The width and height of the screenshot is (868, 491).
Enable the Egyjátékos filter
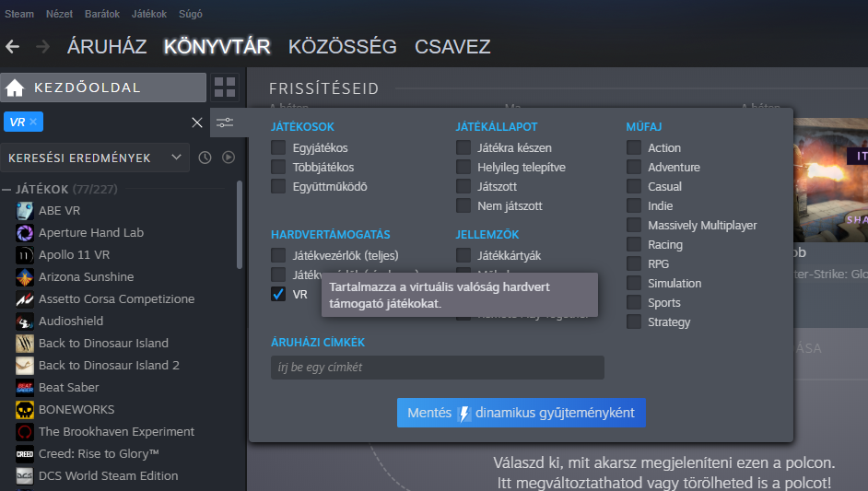click(278, 147)
